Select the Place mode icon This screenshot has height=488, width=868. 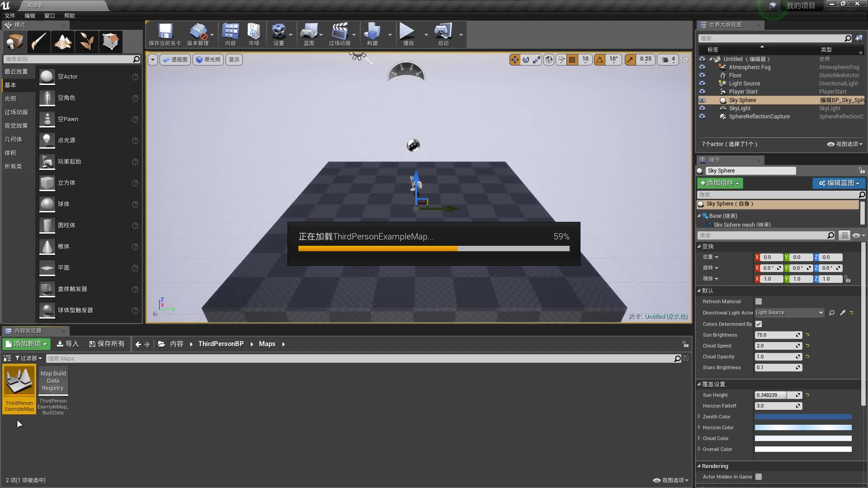(14, 42)
